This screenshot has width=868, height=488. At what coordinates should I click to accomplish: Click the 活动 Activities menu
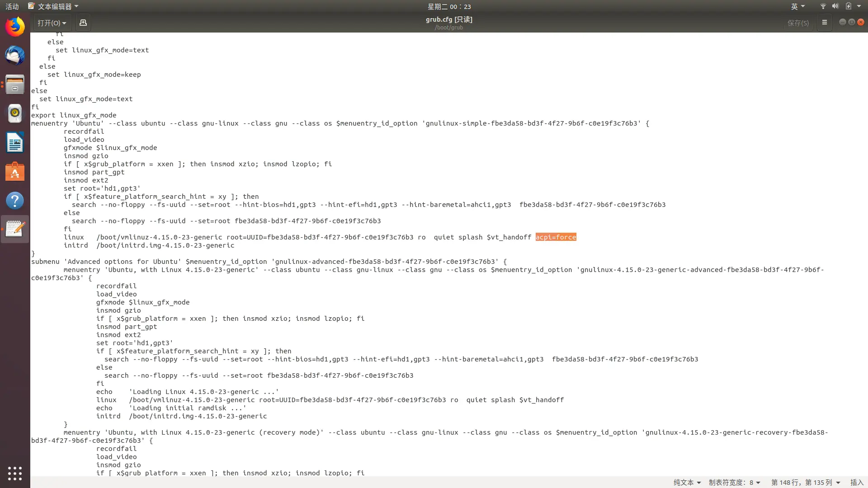pyautogui.click(x=12, y=6)
